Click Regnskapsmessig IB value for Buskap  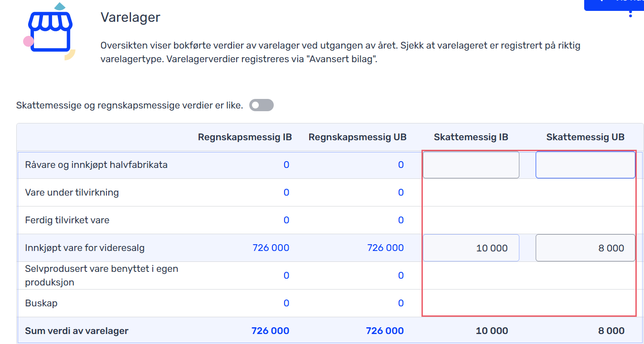click(286, 303)
